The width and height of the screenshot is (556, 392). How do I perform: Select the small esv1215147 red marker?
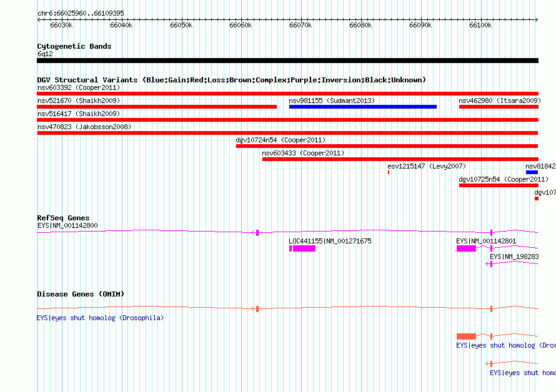[389, 172]
